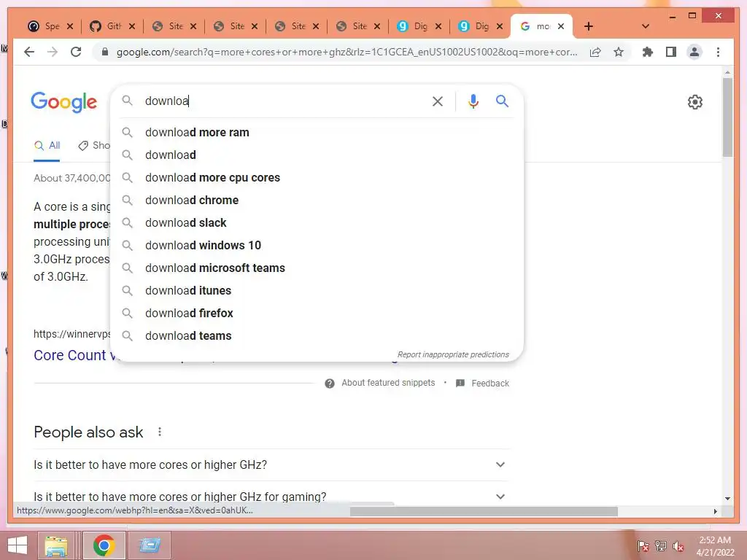The width and height of the screenshot is (747, 560).
Task: Pick suggestion 'download windows 10'
Action: (317, 245)
